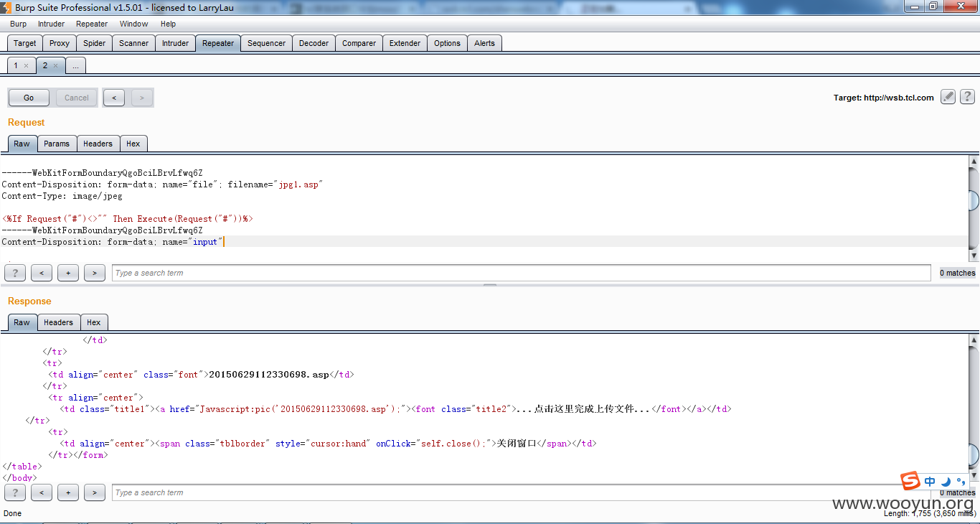Go to previous match in response search

pyautogui.click(x=42, y=492)
